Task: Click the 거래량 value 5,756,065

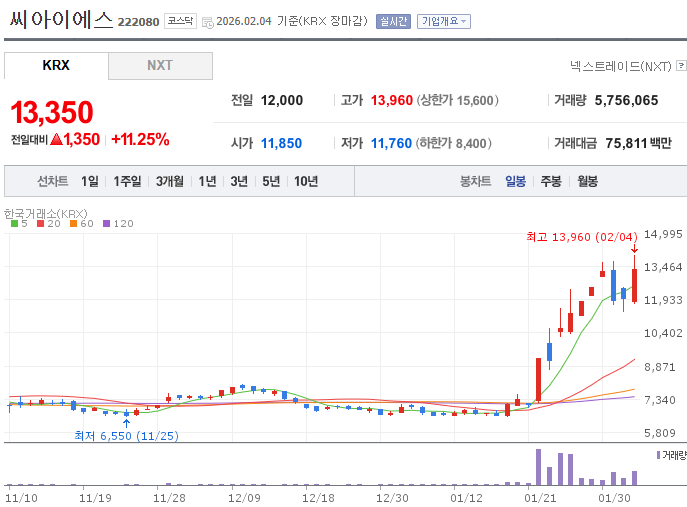Action: pyautogui.click(x=626, y=100)
